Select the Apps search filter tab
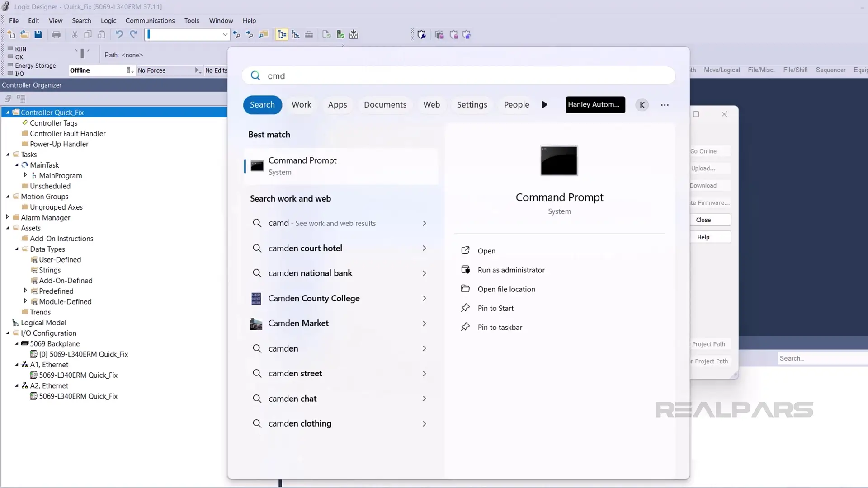Image resolution: width=868 pixels, height=488 pixels. coord(338,105)
